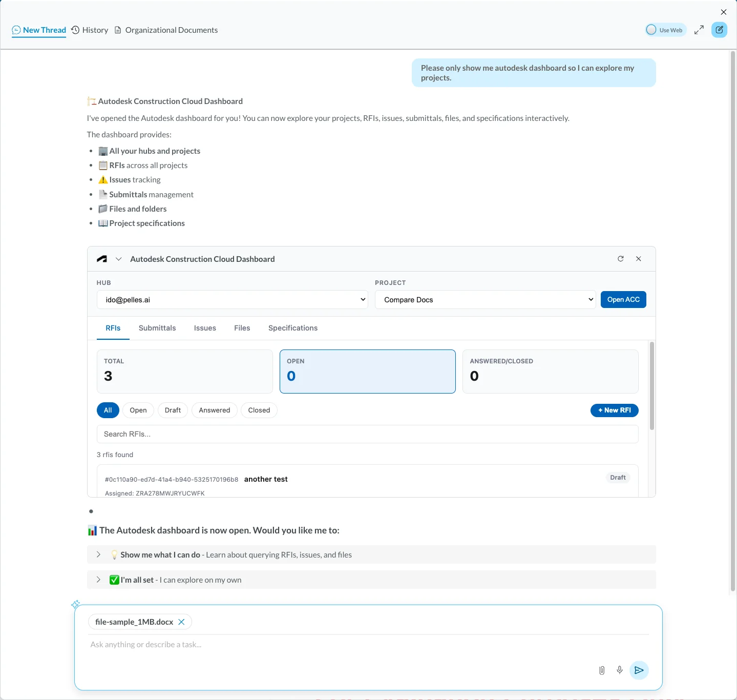The width and height of the screenshot is (737, 700).
Task: Click the + New RFI button
Action: tap(614, 410)
